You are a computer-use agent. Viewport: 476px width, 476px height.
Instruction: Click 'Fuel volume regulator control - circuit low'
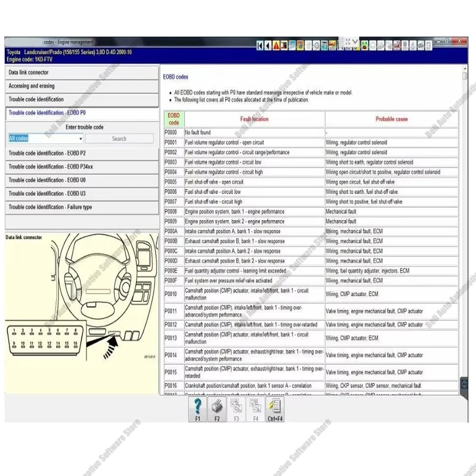pyautogui.click(x=223, y=162)
